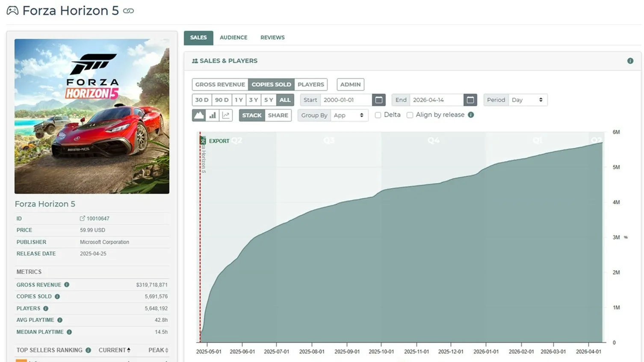
Task: Open the ID 10010647 external link
Action: coord(95,218)
